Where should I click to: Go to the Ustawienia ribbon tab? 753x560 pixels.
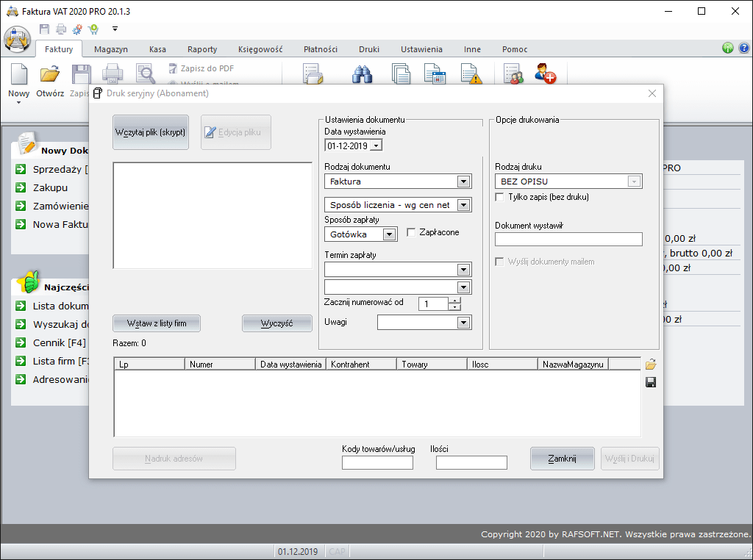coord(421,49)
